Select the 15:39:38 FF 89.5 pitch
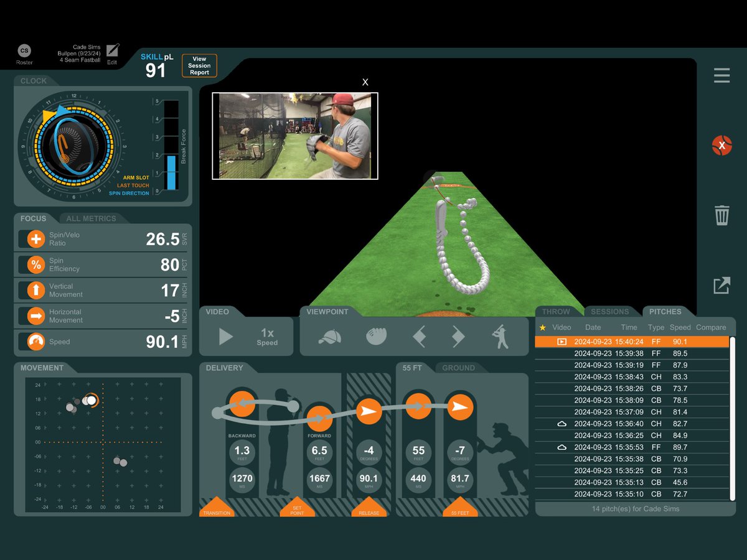The width and height of the screenshot is (747, 560). 632,353
